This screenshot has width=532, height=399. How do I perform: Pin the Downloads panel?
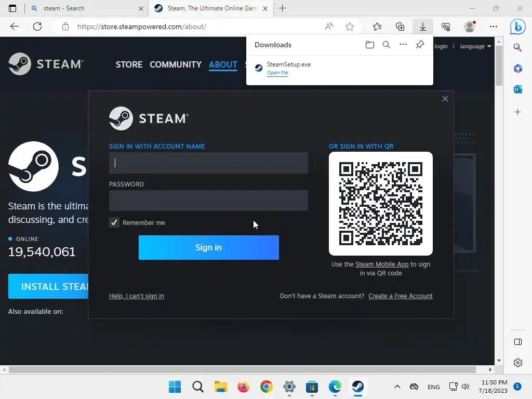pyautogui.click(x=420, y=45)
